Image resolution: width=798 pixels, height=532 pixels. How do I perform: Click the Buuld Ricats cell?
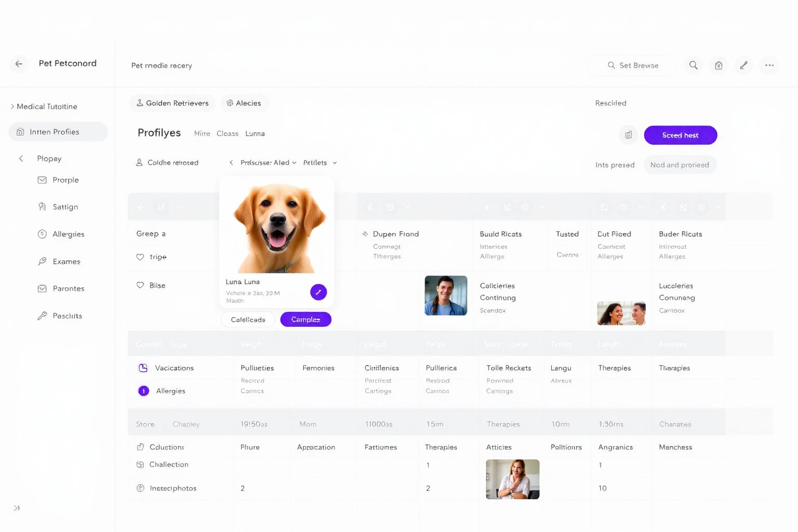coord(501,234)
